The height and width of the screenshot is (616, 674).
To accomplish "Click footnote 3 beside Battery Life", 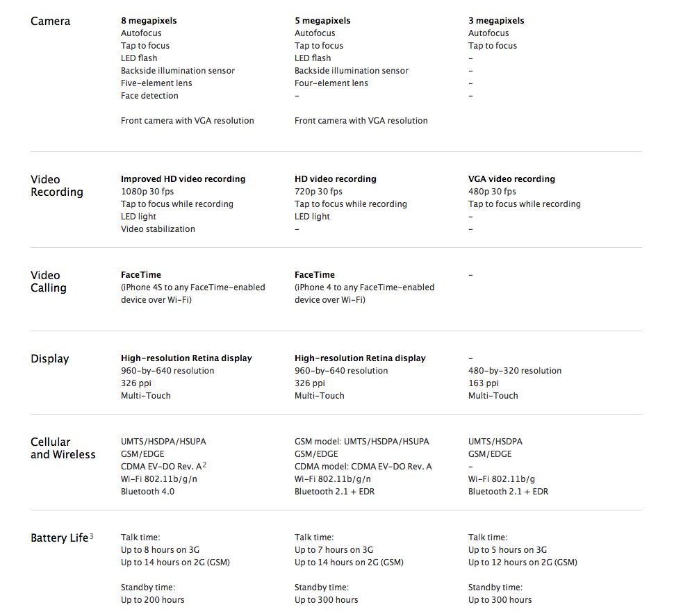I will click(x=92, y=536).
